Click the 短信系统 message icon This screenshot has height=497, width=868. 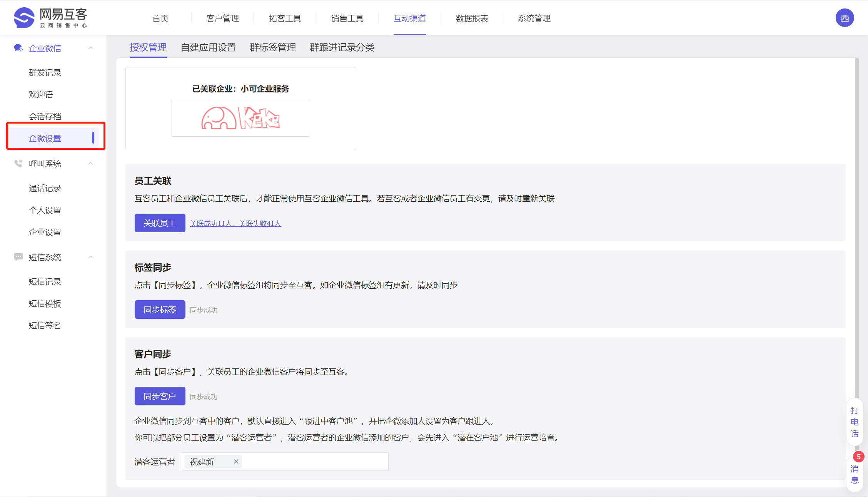point(18,257)
